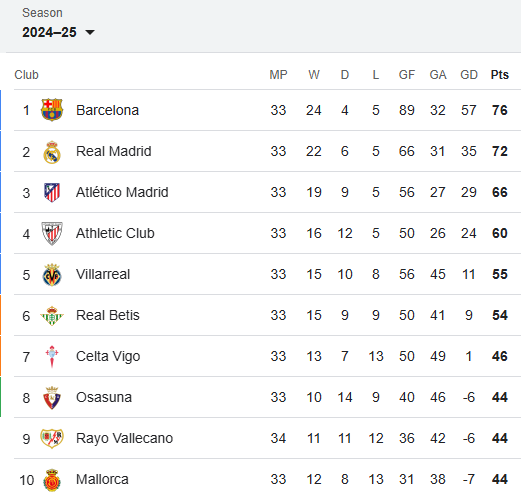
Task: Click the Pts column header
Action: click(x=500, y=75)
